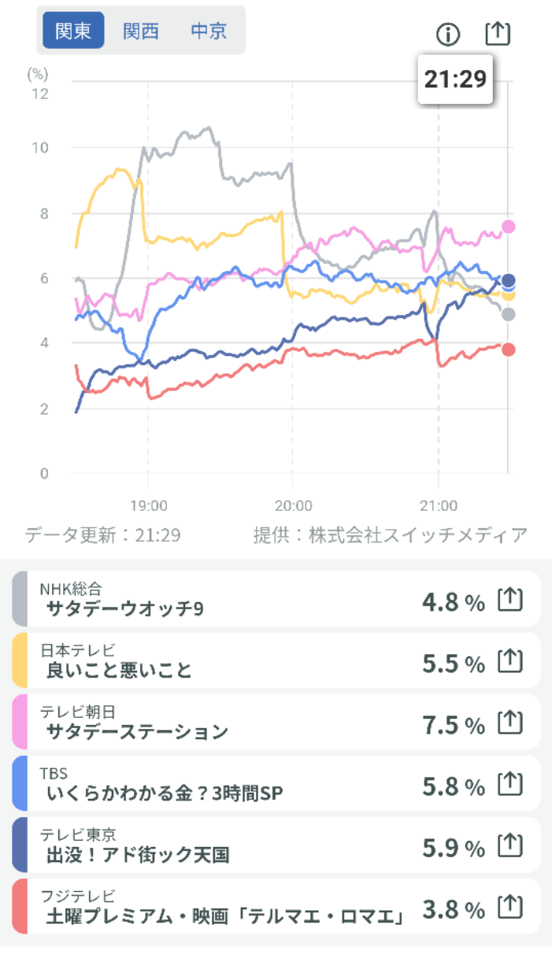This screenshot has width=552, height=980.
Task: Click the pink endpoint dot on chart
Action: tap(509, 227)
